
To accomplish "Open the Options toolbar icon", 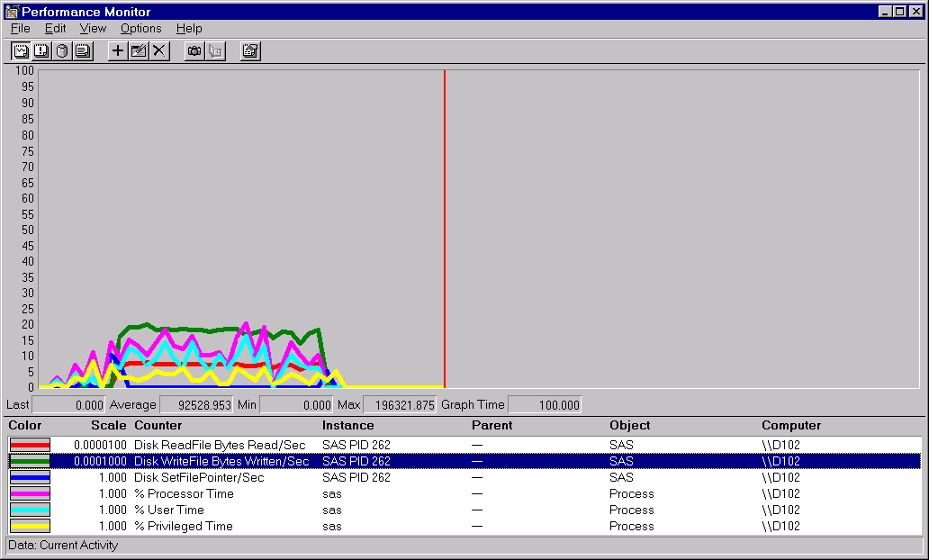I will (x=250, y=50).
